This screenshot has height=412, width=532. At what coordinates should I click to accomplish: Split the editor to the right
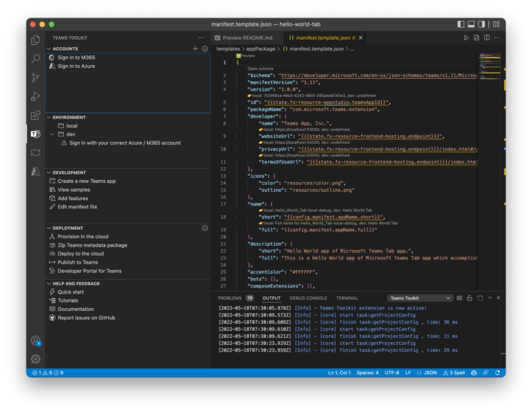point(487,37)
